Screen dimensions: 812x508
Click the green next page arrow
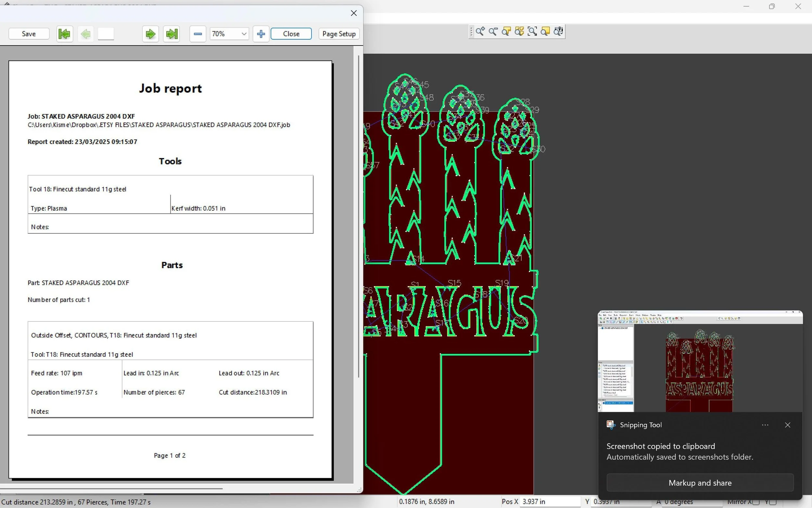point(150,34)
